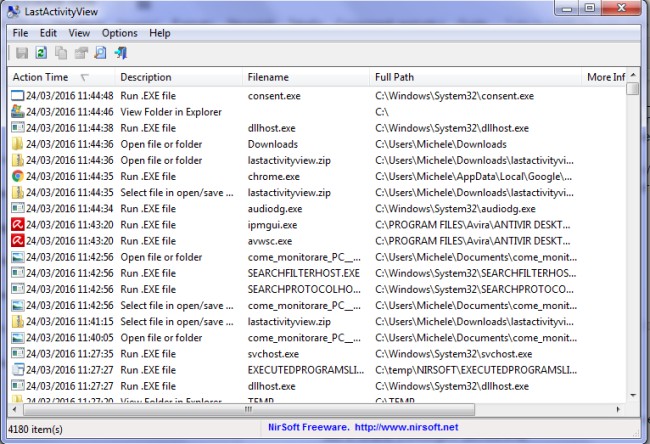Click the red Avira icon for ipmgui.exe

(x=17, y=225)
